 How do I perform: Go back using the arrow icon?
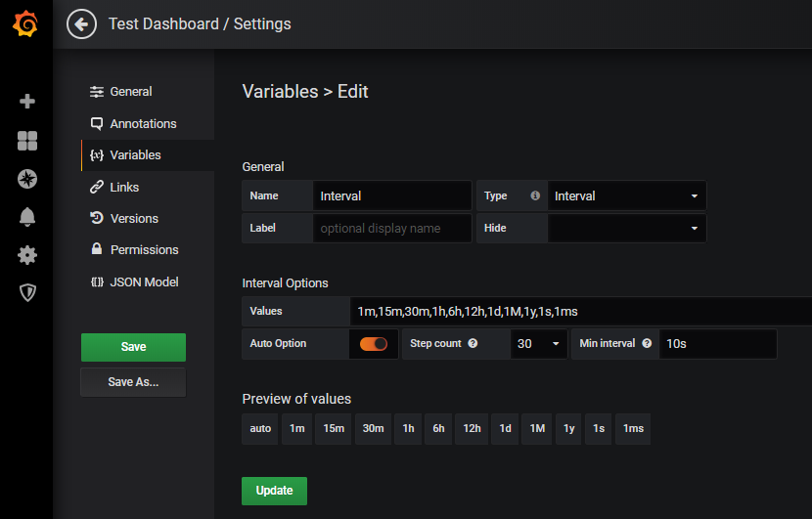pyautogui.click(x=81, y=24)
